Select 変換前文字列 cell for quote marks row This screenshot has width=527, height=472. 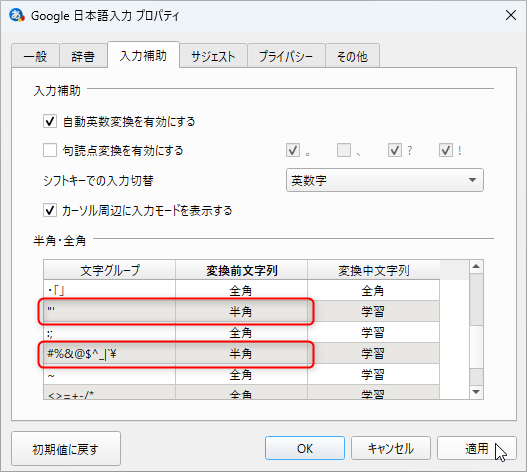241,312
